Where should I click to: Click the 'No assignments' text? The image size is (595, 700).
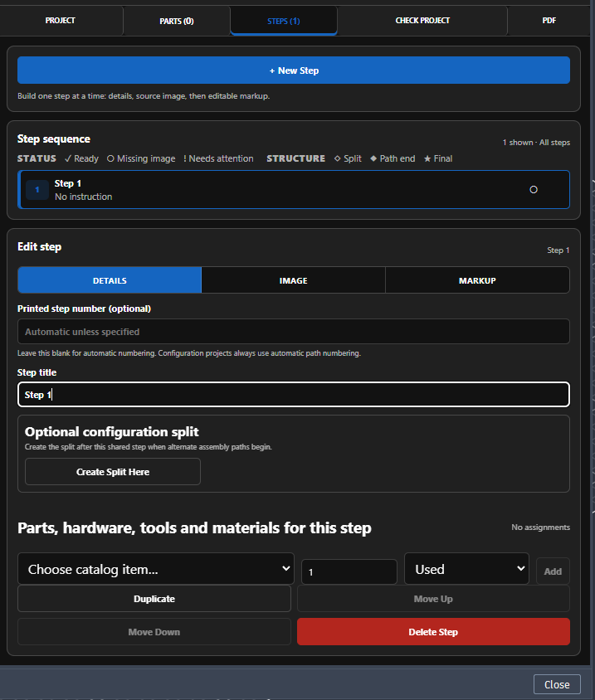[x=540, y=527]
